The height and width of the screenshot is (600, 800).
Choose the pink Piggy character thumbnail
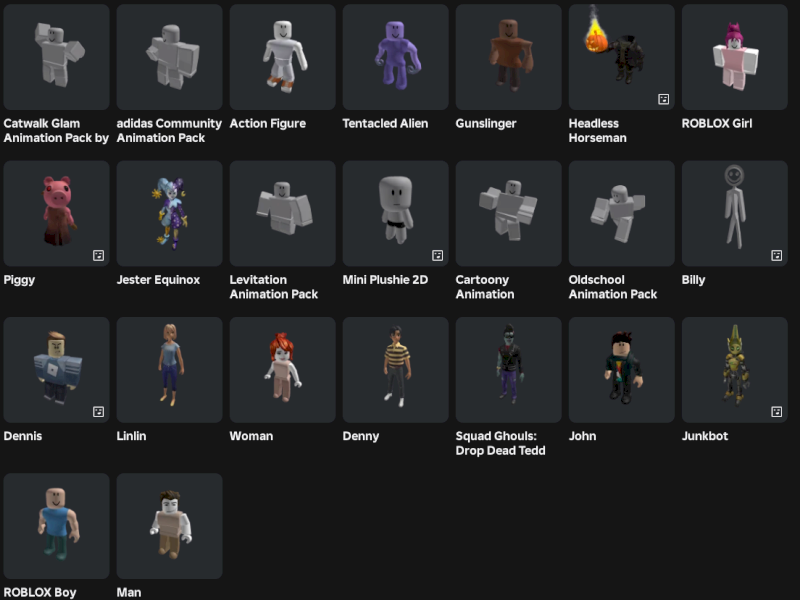56,213
